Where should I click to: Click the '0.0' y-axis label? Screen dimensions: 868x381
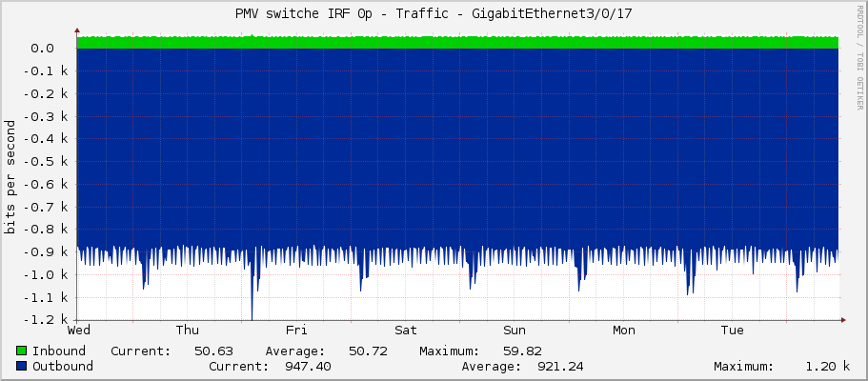click(x=42, y=49)
